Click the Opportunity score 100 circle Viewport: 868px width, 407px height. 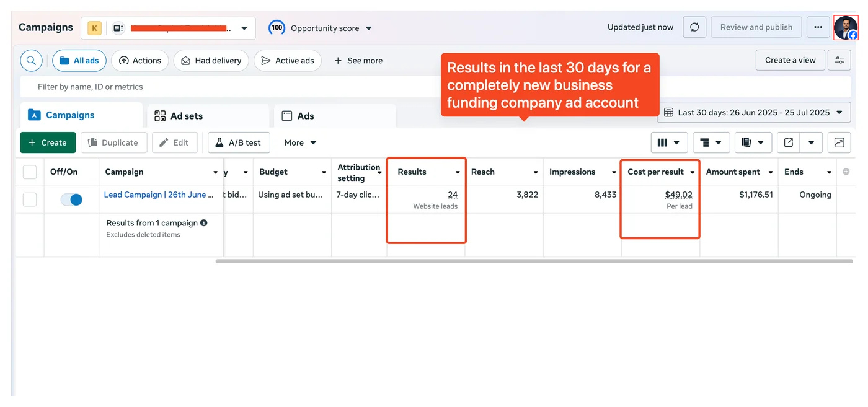tap(277, 28)
